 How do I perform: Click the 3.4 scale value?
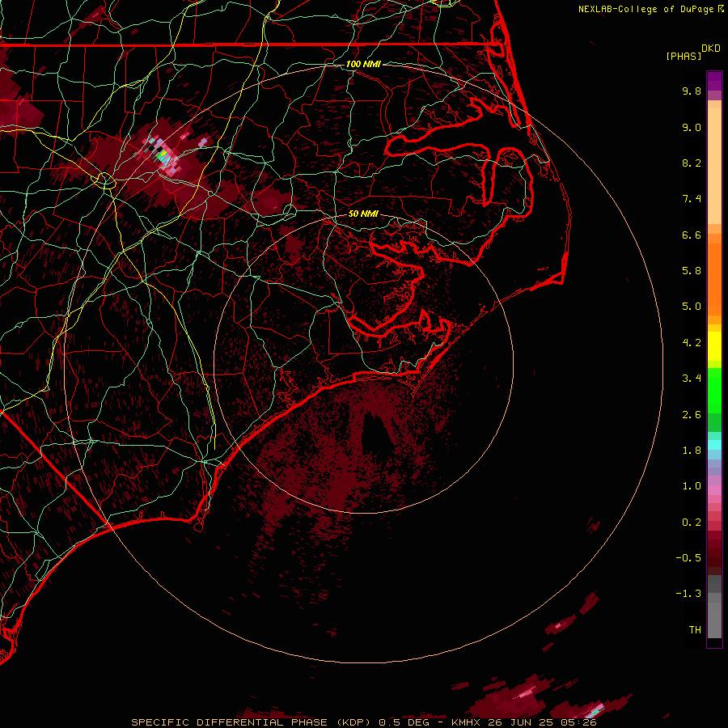point(692,379)
